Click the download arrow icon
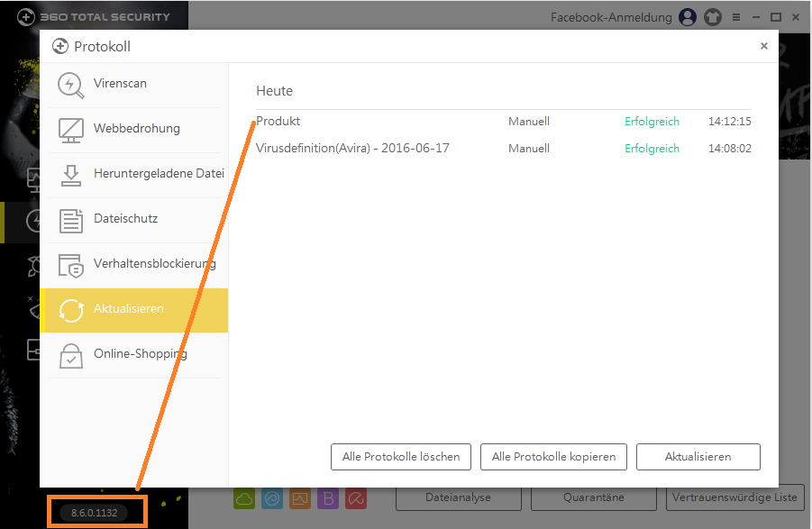The height and width of the screenshot is (529, 812). [x=71, y=176]
